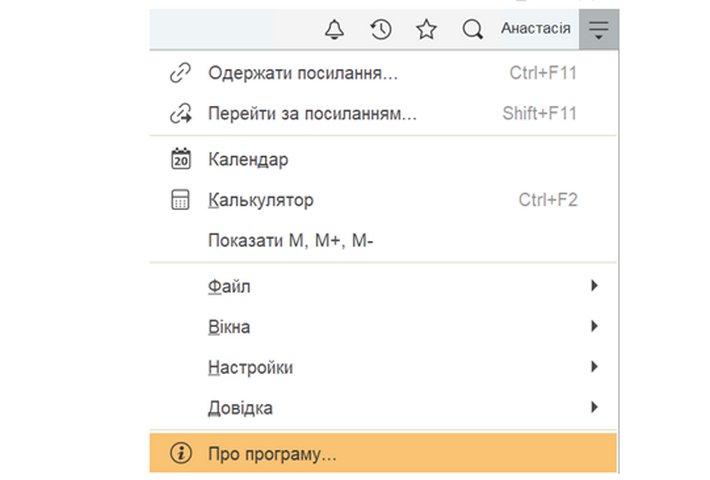Click the icon beside Перейти за посиланням
Viewport: 710px width, 480px height.
pos(181,113)
